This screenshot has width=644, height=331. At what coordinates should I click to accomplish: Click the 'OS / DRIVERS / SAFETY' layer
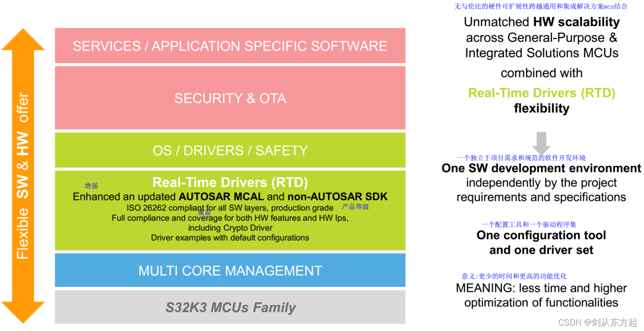[230, 150]
